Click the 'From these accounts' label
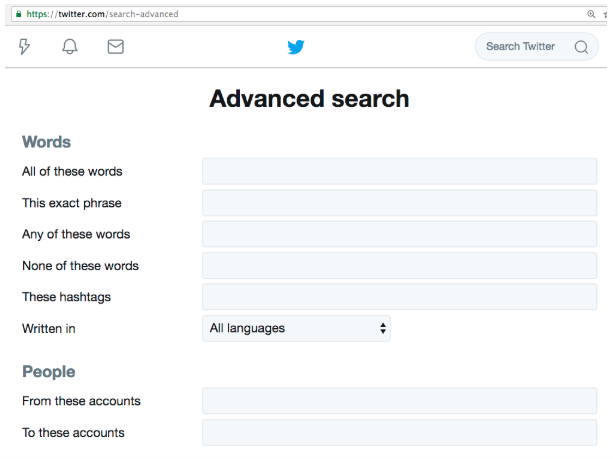Viewport: 613px width, 459px height. click(81, 401)
